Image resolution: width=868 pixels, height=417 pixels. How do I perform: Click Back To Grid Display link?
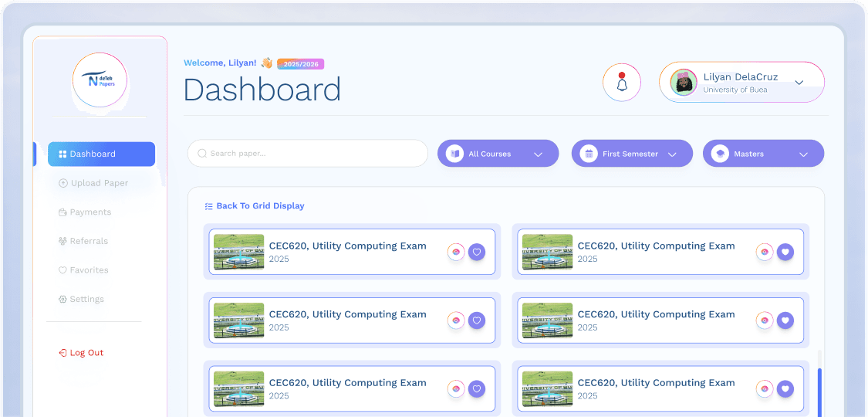(x=260, y=206)
